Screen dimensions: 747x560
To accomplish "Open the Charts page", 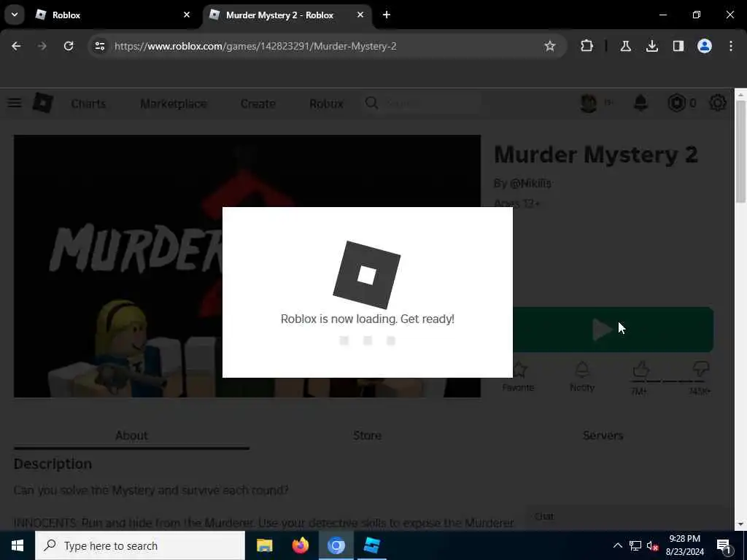I will (x=88, y=104).
